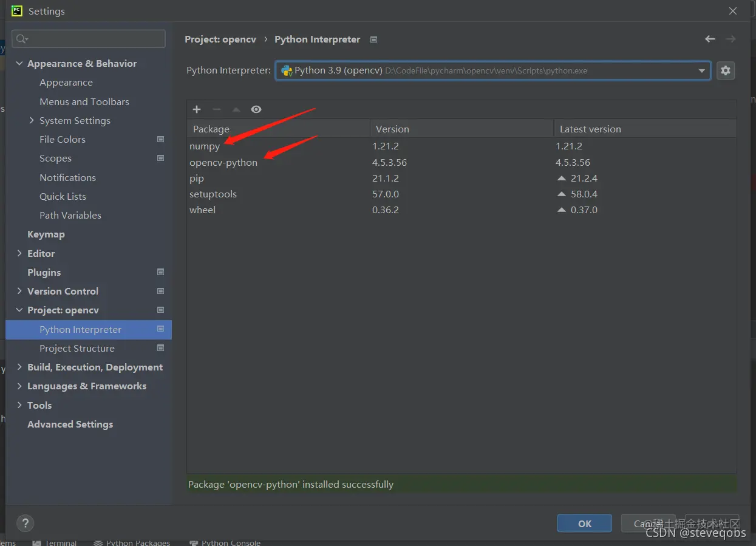756x546 pixels.
Task: Click the OK button
Action: pos(585,524)
